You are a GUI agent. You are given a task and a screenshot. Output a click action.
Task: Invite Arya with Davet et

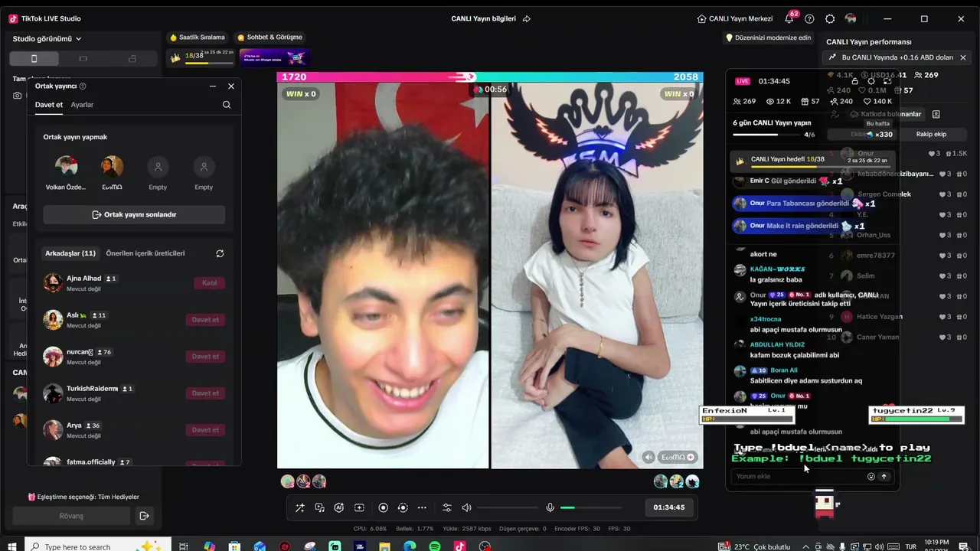point(205,430)
